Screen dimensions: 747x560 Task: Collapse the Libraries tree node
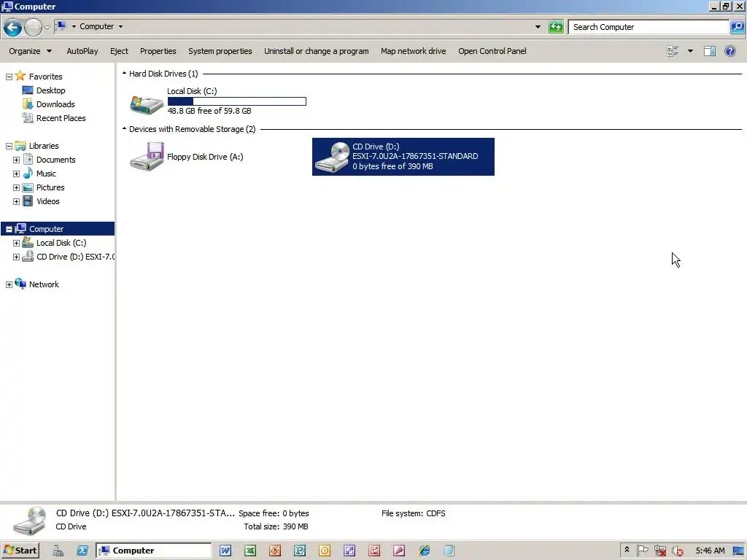click(x=9, y=146)
